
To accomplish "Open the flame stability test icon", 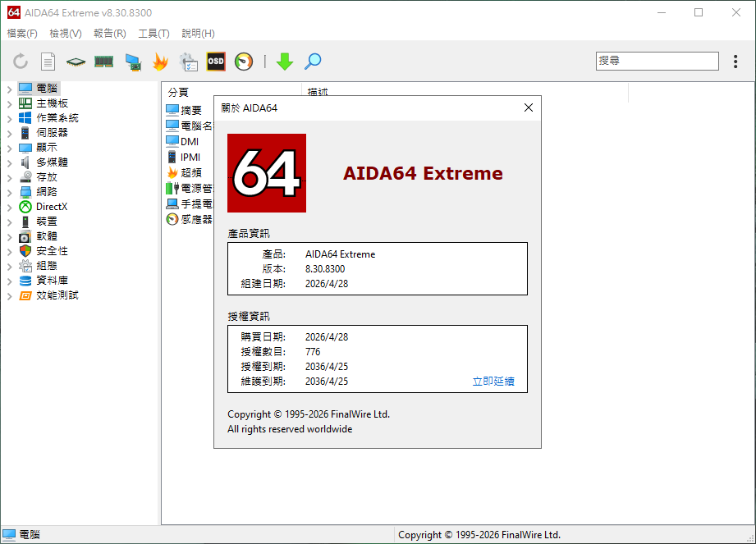I will pos(160,62).
